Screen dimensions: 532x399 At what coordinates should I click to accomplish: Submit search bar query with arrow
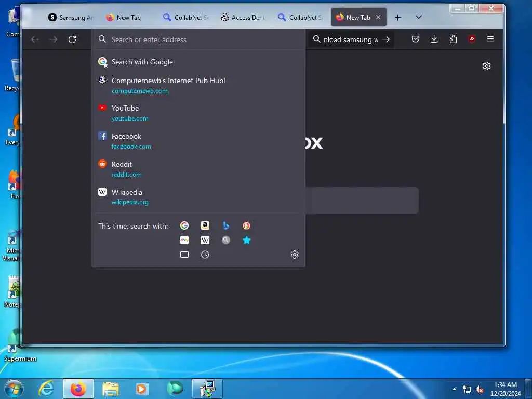click(x=386, y=39)
